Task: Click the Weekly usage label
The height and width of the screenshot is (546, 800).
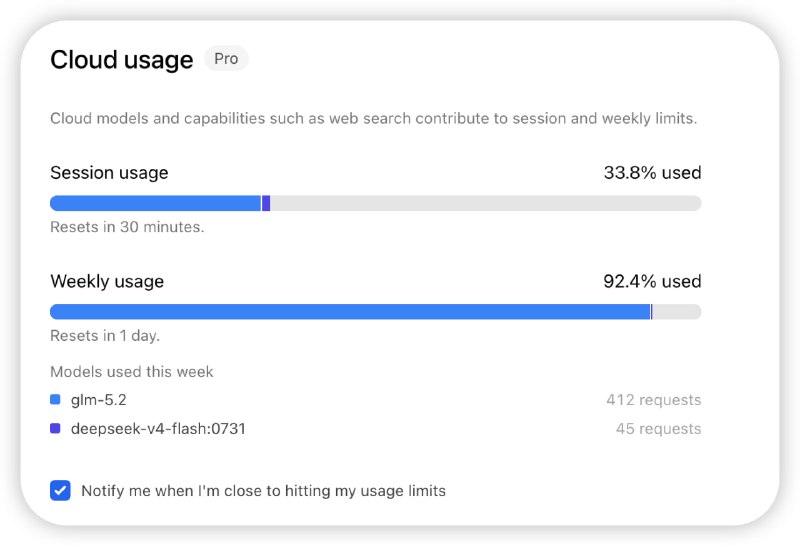Action: pos(107,282)
